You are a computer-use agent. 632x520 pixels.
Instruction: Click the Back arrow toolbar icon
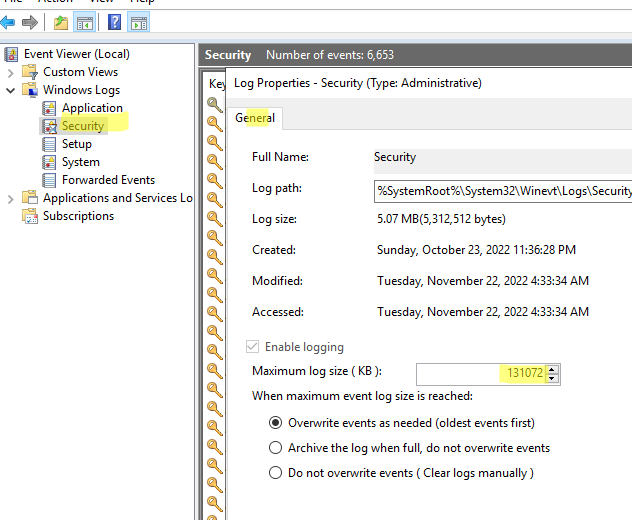7,22
